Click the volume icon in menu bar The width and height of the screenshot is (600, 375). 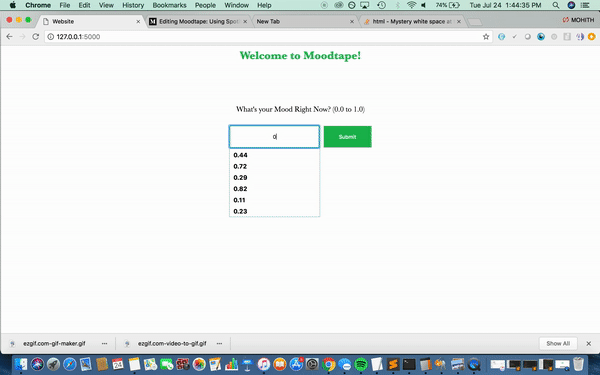424,5
